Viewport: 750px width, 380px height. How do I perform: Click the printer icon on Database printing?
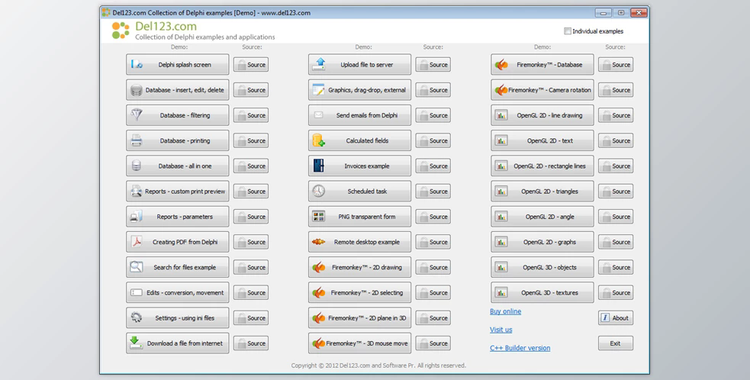(x=136, y=140)
